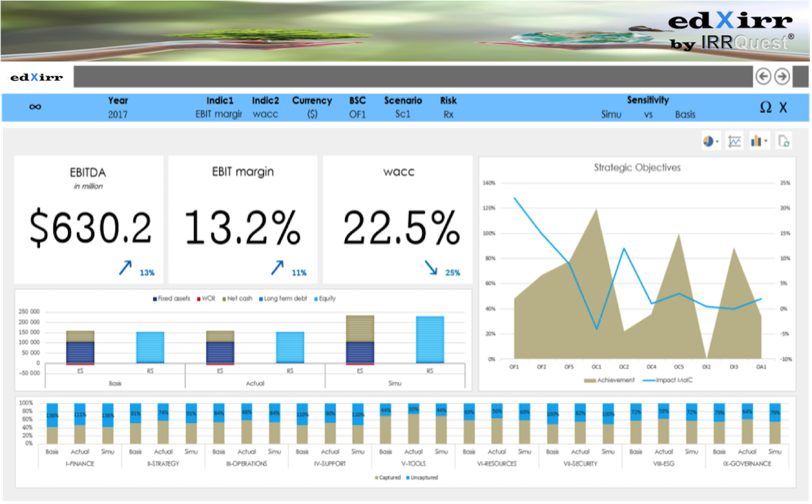Viewport: 812px width, 504px height.
Task: Pick the Currency ($) selector
Action: [x=312, y=114]
